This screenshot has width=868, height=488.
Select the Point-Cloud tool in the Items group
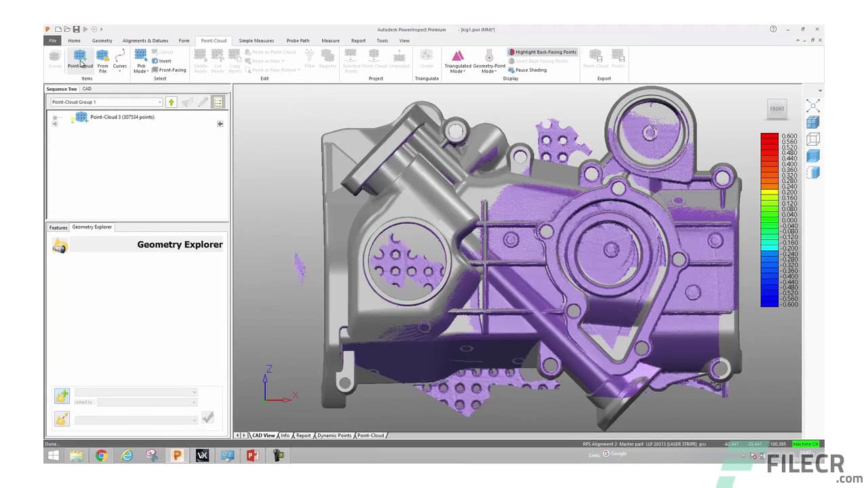[80, 61]
